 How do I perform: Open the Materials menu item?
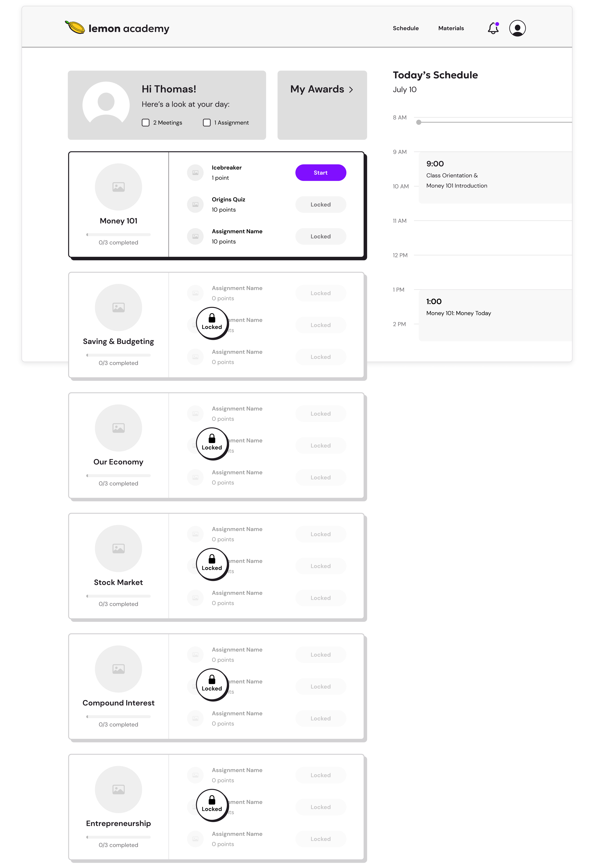point(451,28)
